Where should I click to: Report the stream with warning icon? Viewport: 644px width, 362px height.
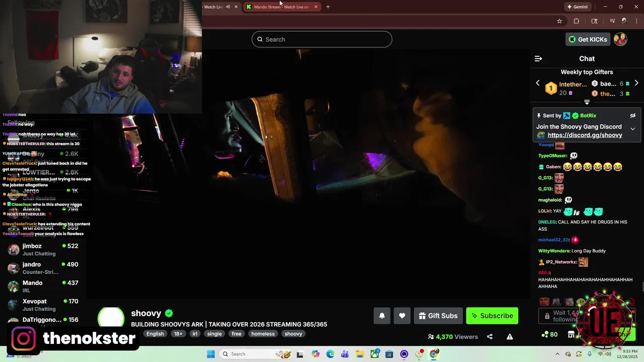click(x=510, y=337)
